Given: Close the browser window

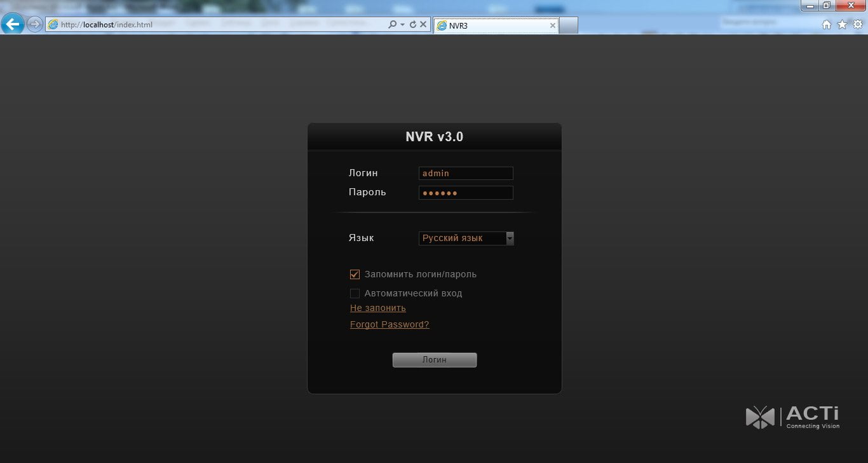Looking at the screenshot, I should [x=850, y=5].
